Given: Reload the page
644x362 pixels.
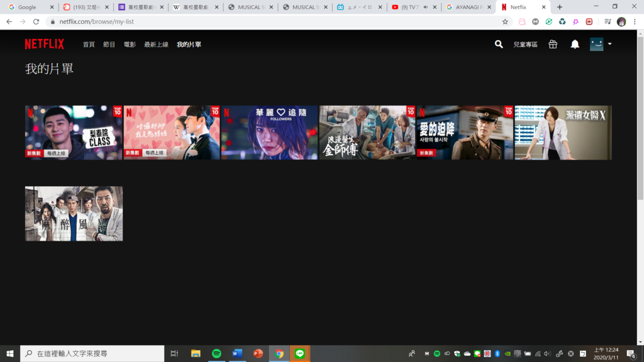Looking at the screenshot, I should point(36,22).
